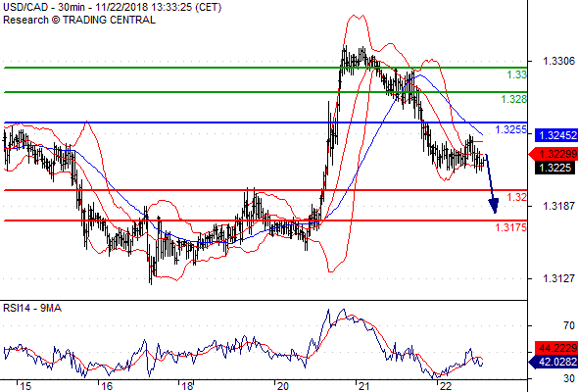This screenshot has width=578, height=392.
Task: Click the 1.32 red support label
Action: click(x=517, y=197)
